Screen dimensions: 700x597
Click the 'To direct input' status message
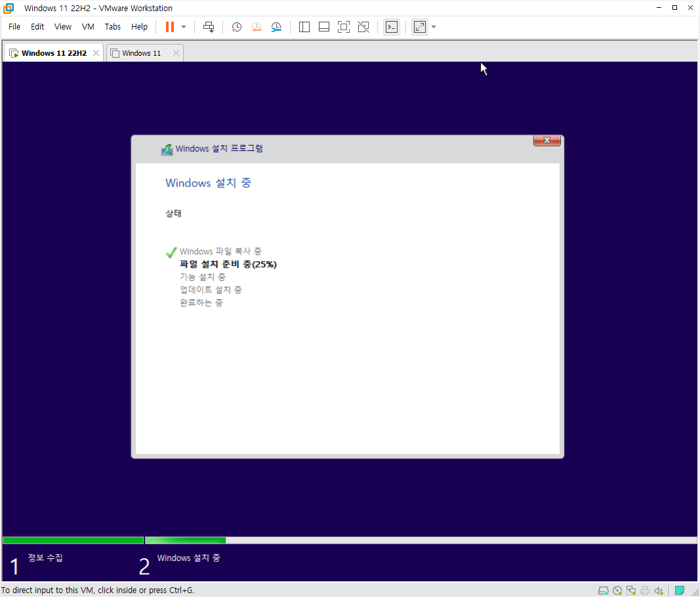coord(98,590)
